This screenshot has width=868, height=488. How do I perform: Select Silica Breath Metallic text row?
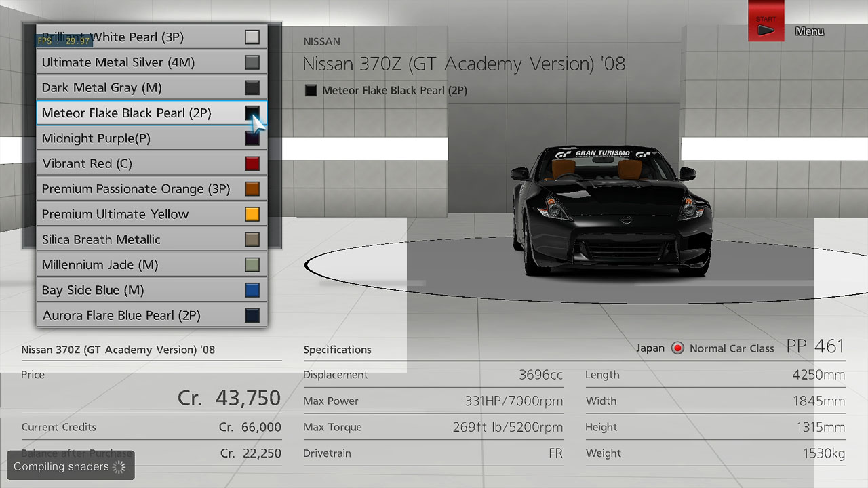(x=152, y=239)
